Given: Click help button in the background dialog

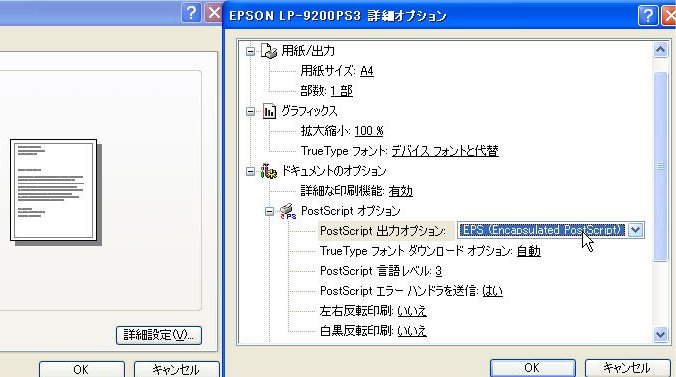Looking at the screenshot, I should 191,13.
